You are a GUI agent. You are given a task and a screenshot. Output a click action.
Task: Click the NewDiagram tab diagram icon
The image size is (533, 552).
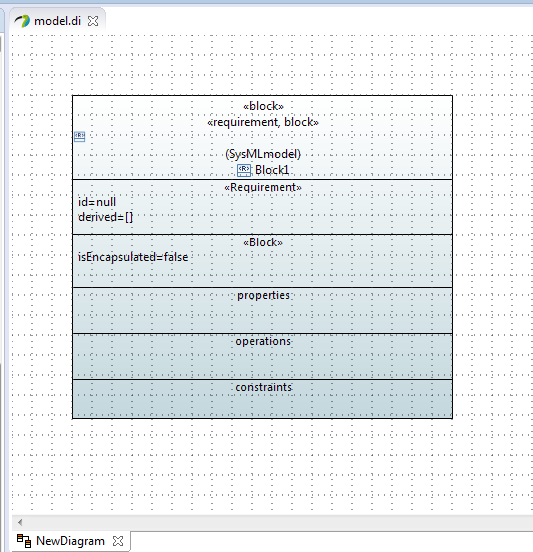pyautogui.click(x=24, y=541)
